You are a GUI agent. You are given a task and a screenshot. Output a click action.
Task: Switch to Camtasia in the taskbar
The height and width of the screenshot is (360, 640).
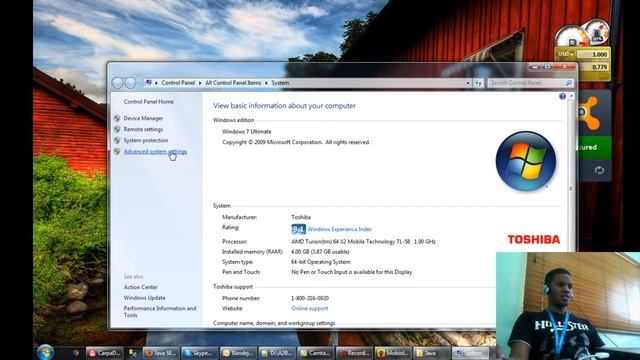point(315,353)
